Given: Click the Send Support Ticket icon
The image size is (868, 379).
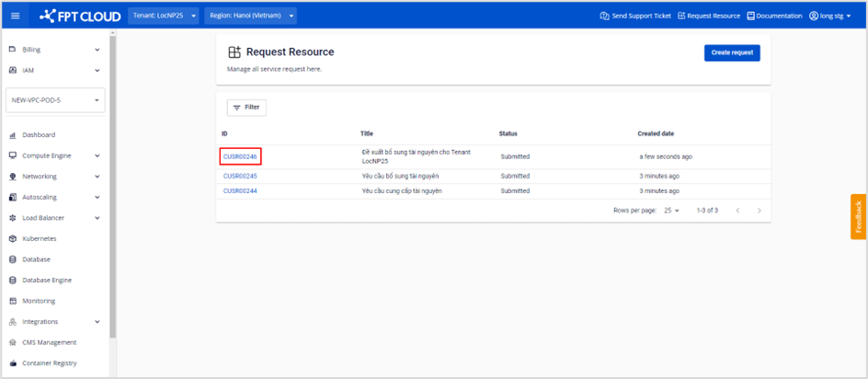Looking at the screenshot, I should pos(604,16).
